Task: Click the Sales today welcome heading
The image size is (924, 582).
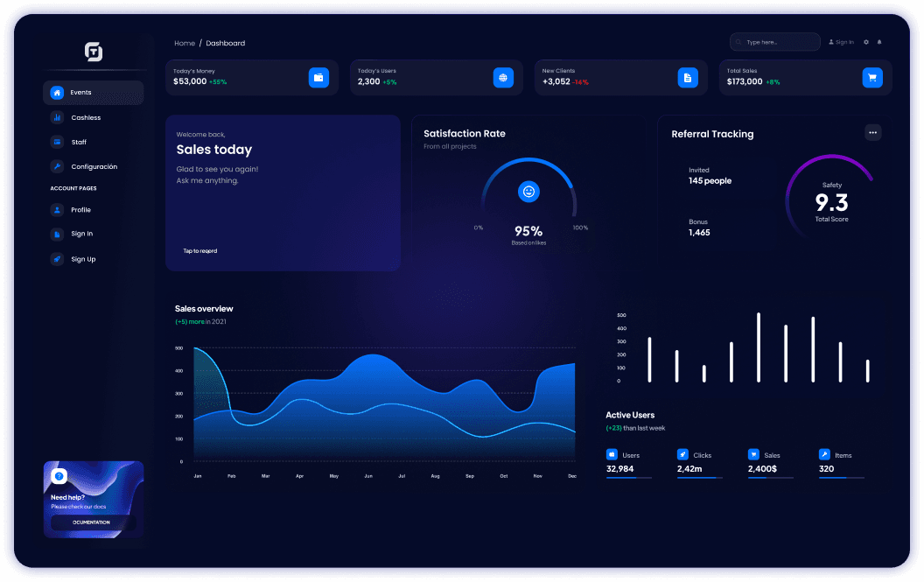Action: 213,150
